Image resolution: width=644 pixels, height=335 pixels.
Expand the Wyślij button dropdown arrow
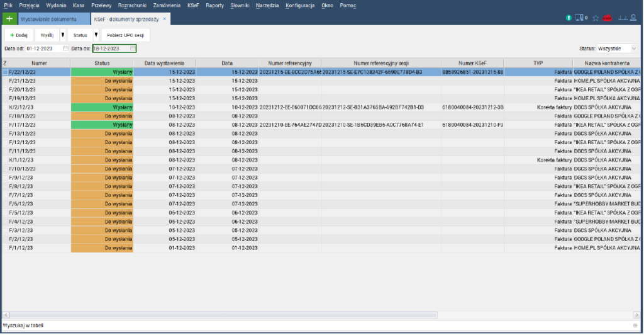[62, 35]
